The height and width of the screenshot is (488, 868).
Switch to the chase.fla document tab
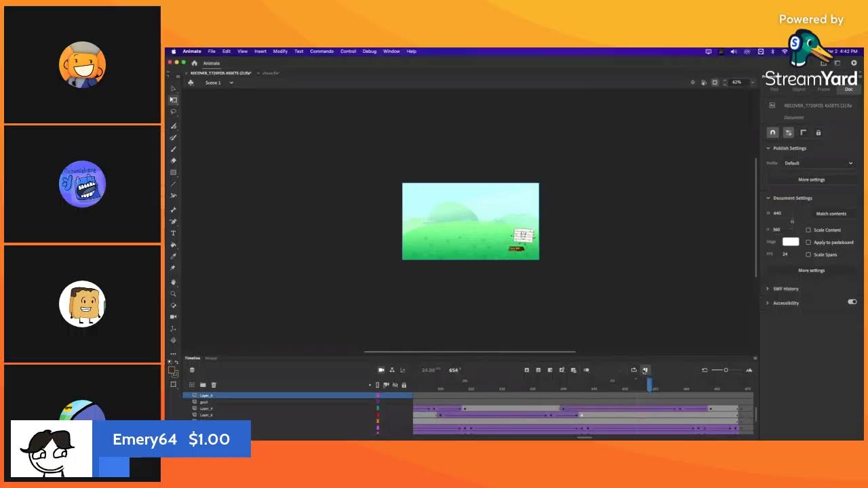(271, 73)
